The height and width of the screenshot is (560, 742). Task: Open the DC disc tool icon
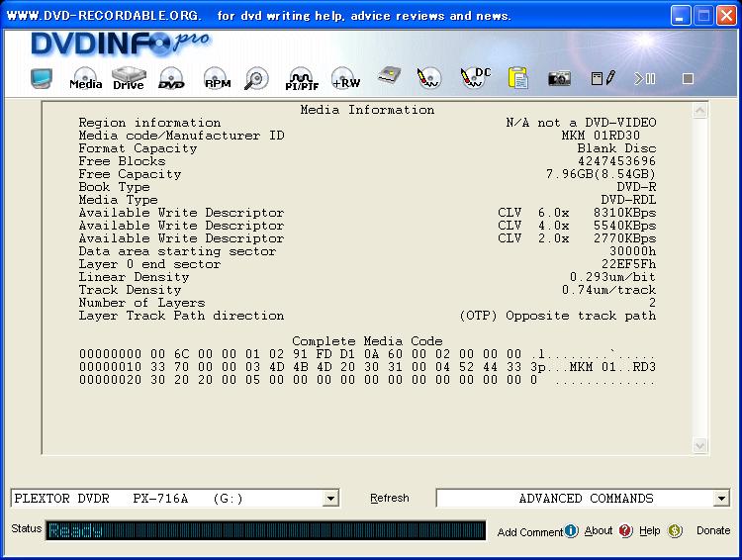tap(476, 78)
